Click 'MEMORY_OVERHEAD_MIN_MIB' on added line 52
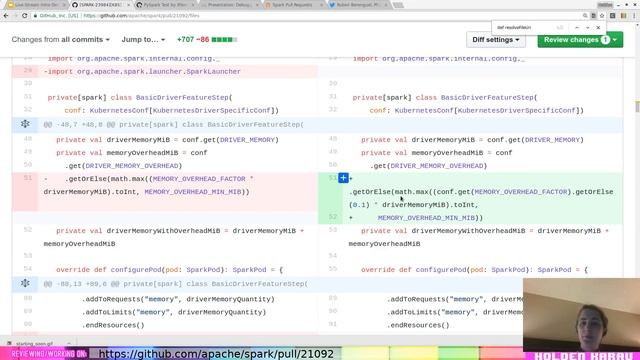 426,218
